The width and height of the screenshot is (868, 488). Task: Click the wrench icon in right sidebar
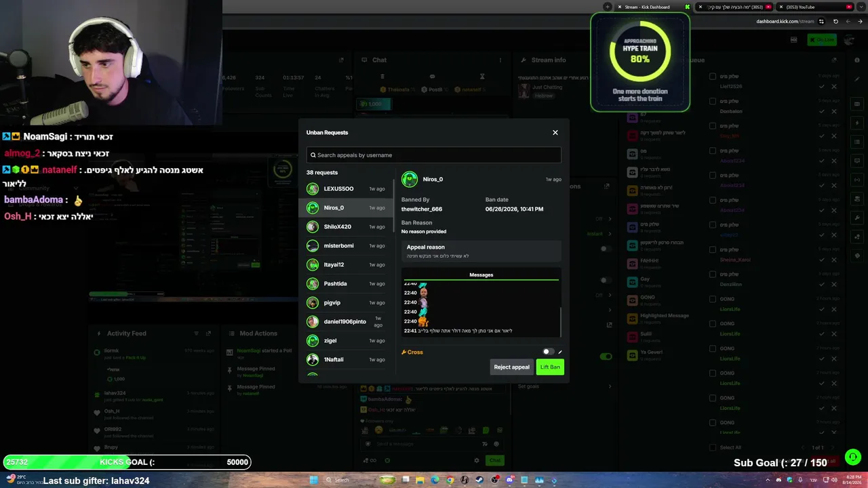[x=858, y=218]
